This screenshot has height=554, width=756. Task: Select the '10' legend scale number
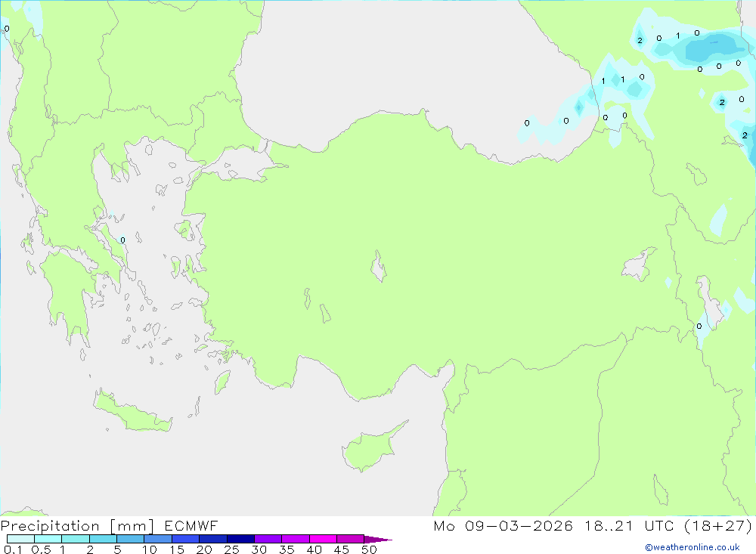click(150, 549)
